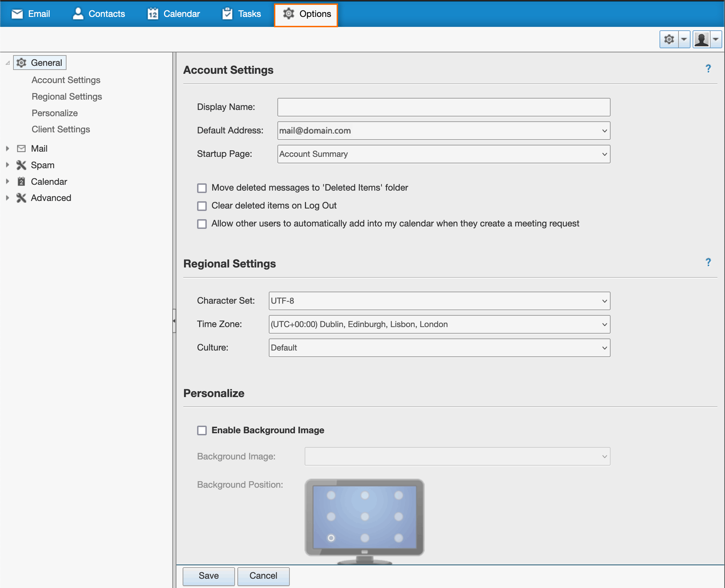Select top-left background position
Viewport: 725px width, 588px height.
click(x=331, y=495)
